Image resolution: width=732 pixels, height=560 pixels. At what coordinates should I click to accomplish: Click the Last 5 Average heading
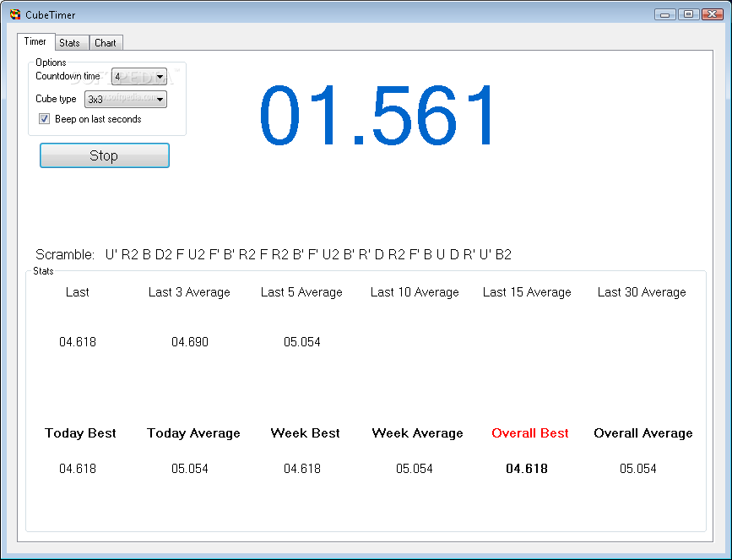(x=301, y=292)
